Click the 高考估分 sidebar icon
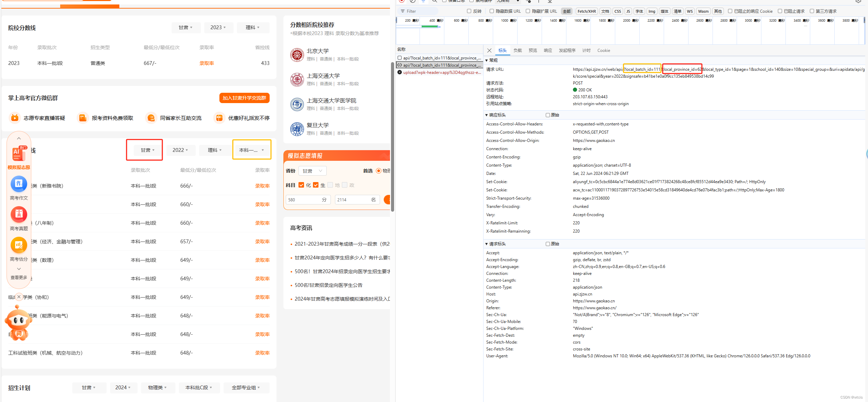This screenshot has height=402, width=868. click(19, 245)
